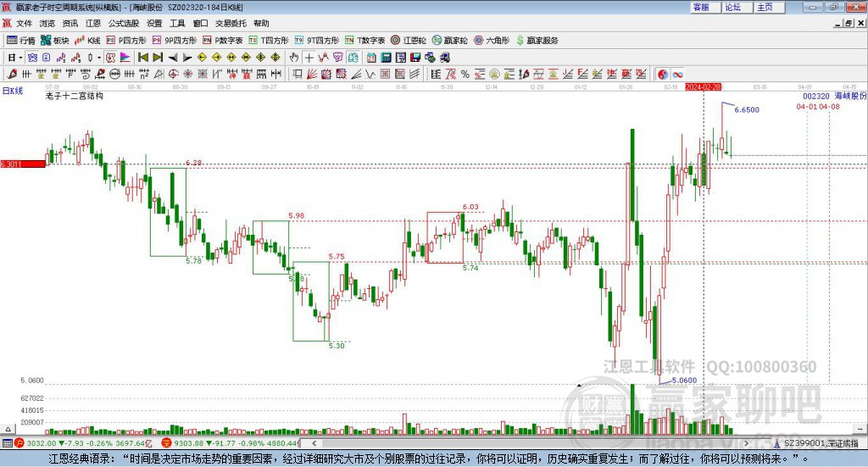Image resolution: width=868 pixels, height=467 pixels.
Task: Open the 行情 market quotes view
Action: coord(20,41)
